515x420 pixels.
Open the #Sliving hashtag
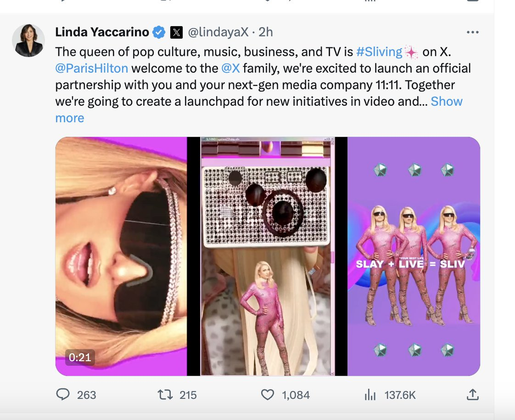tap(379, 52)
